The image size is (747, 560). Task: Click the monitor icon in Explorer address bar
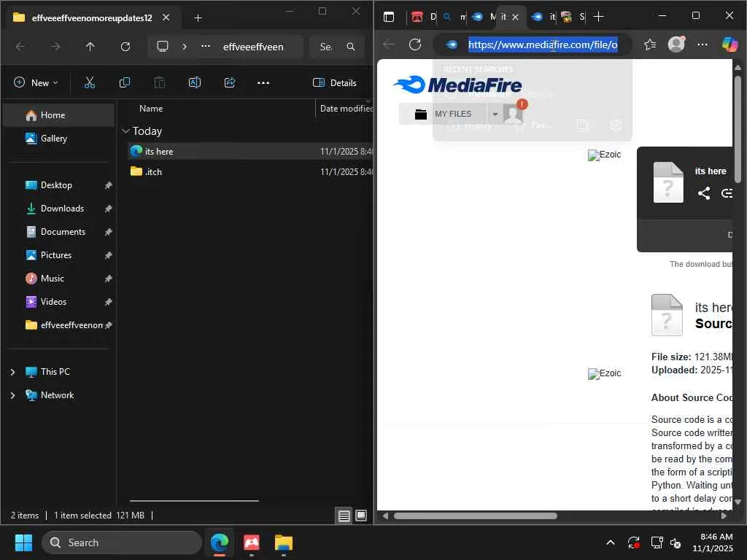point(163,47)
